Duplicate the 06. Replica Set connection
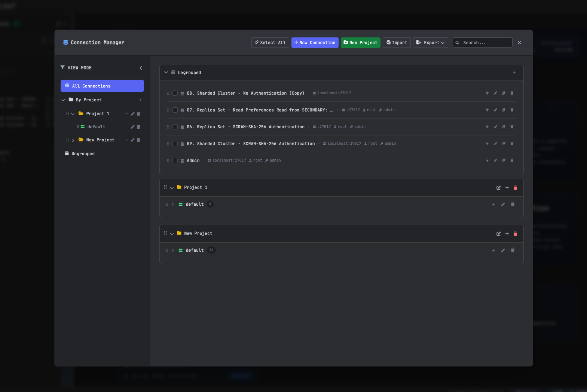This screenshot has height=392, width=587. 504,127
